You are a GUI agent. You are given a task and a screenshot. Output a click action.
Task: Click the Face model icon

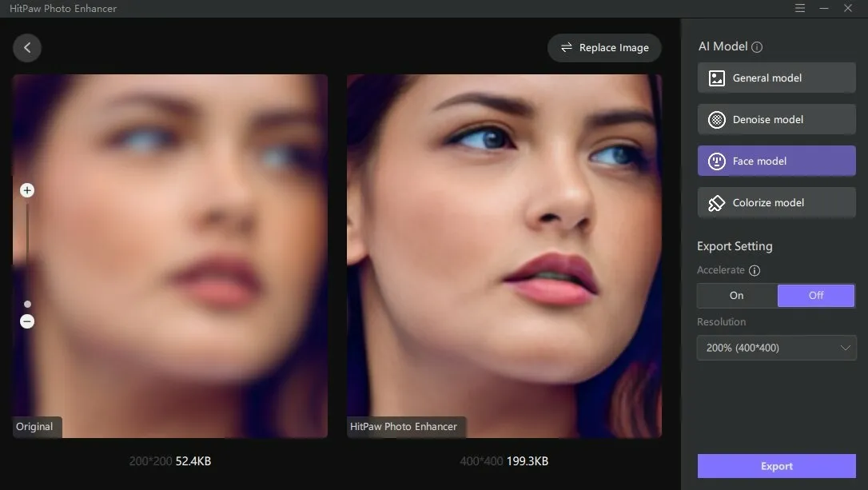(715, 161)
